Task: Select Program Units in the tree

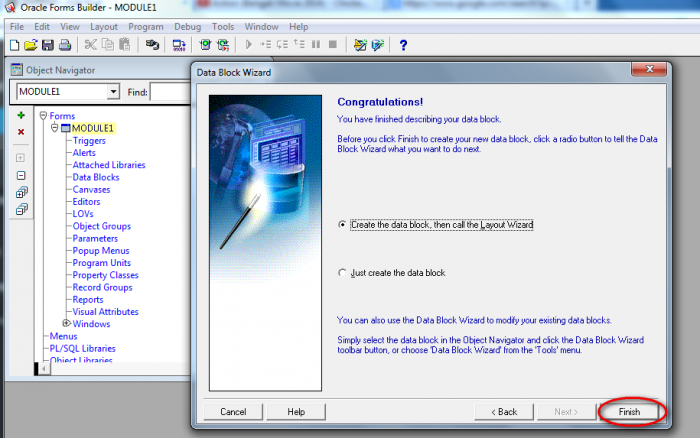Action: [102, 263]
